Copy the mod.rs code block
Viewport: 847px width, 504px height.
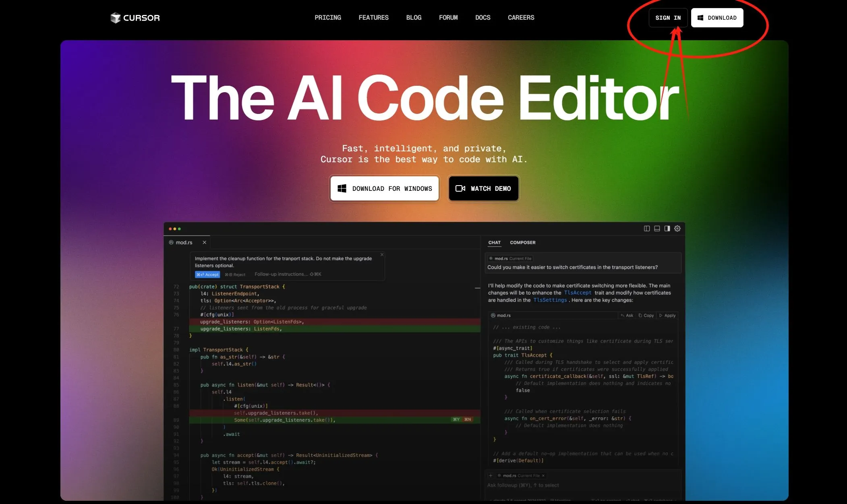[646, 316]
